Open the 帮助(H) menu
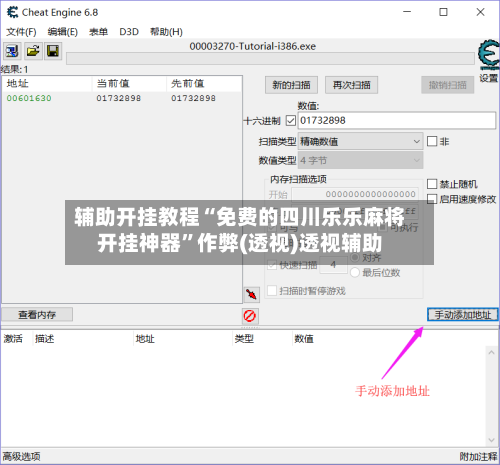The height and width of the screenshot is (465, 500). (166, 32)
